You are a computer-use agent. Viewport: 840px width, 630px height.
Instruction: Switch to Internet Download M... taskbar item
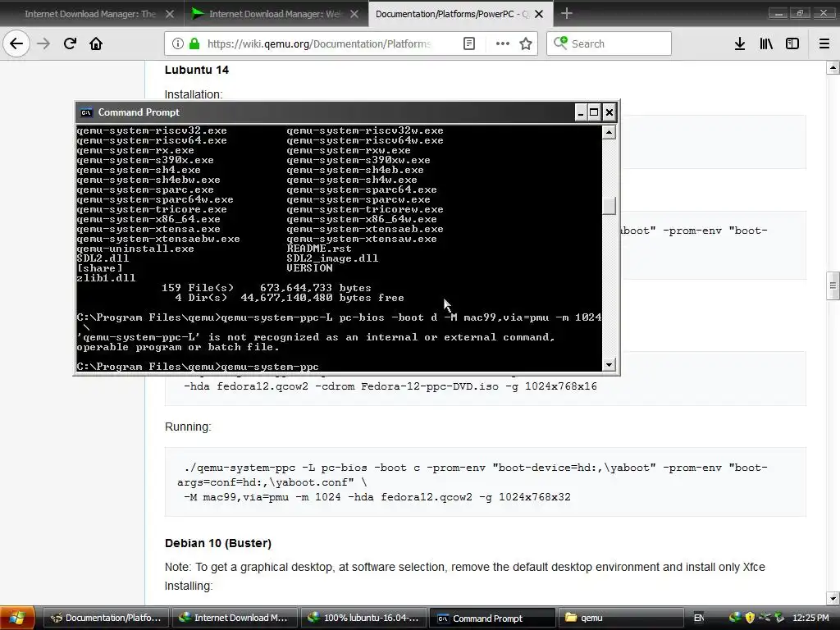tap(235, 618)
